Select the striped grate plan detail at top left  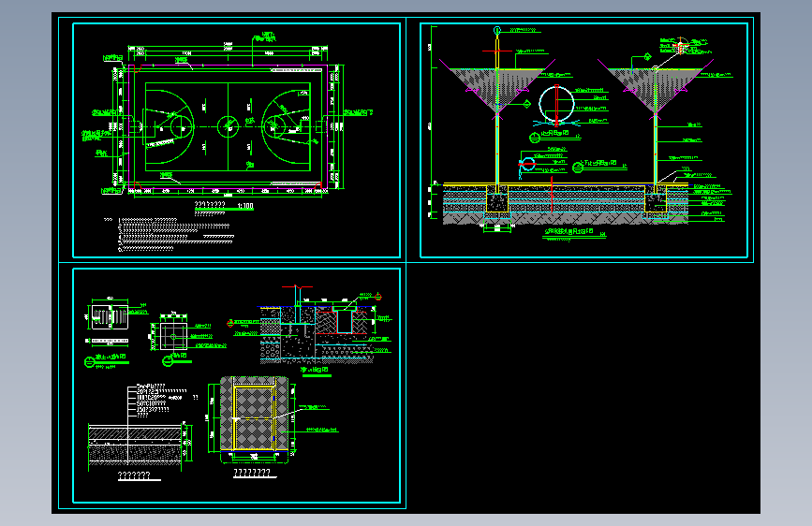pos(110,317)
